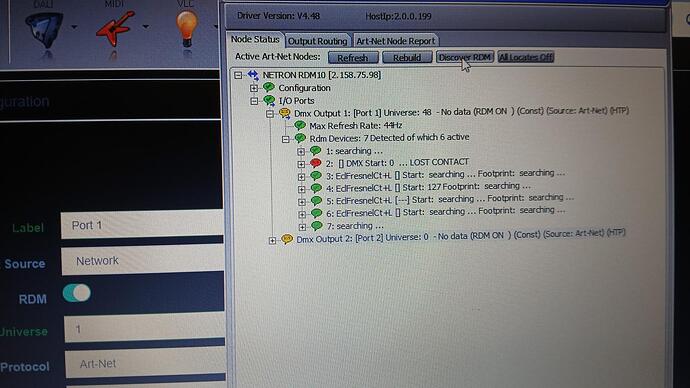Open dropdown arrow beside DALI icon
690x388 pixels.
pyautogui.click(x=74, y=27)
